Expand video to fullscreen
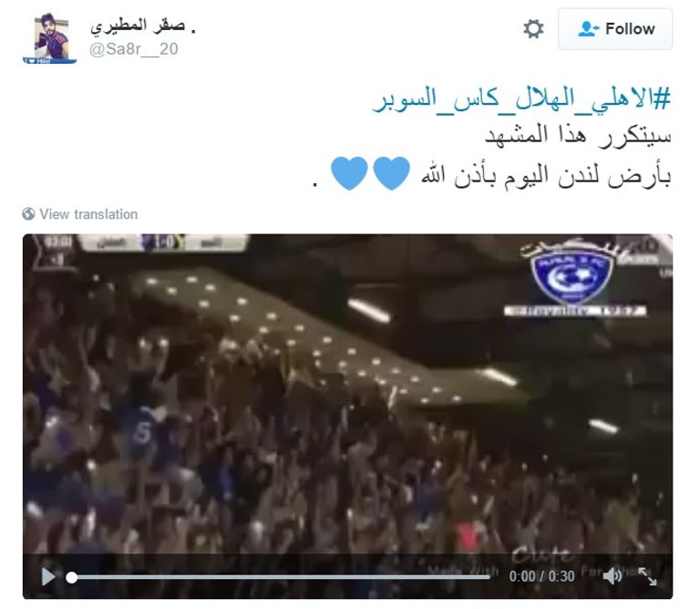 tap(647, 576)
